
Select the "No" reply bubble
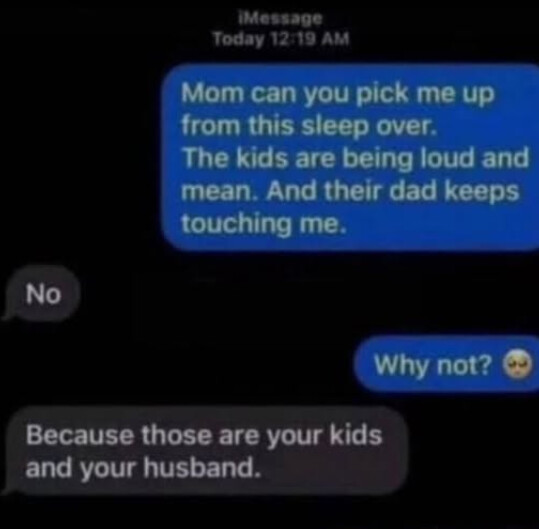pos(42,294)
